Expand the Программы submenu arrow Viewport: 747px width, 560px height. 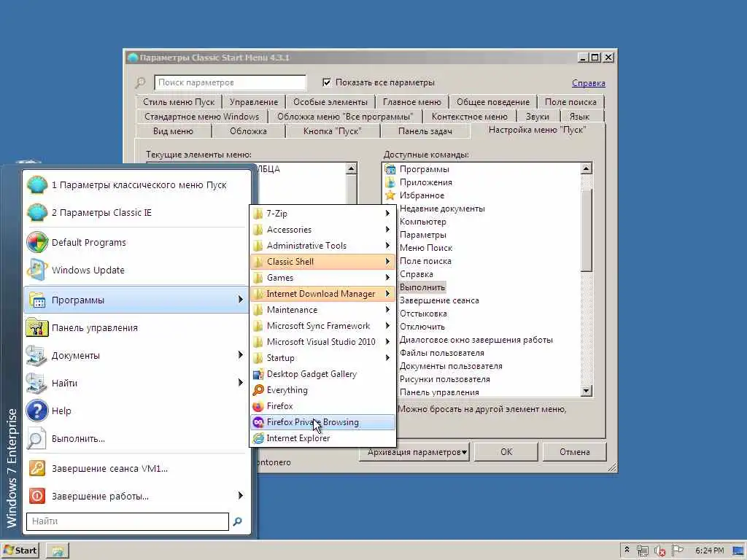coord(240,300)
